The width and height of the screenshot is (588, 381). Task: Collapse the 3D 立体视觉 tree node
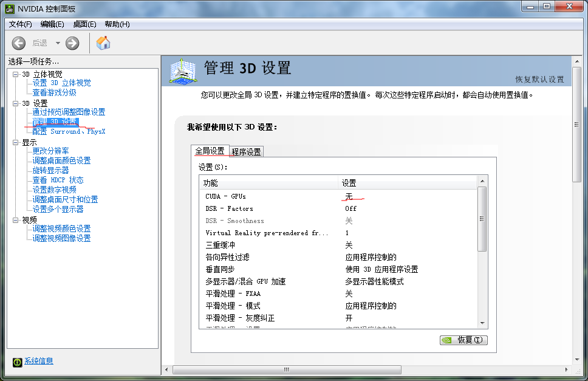tap(15, 74)
